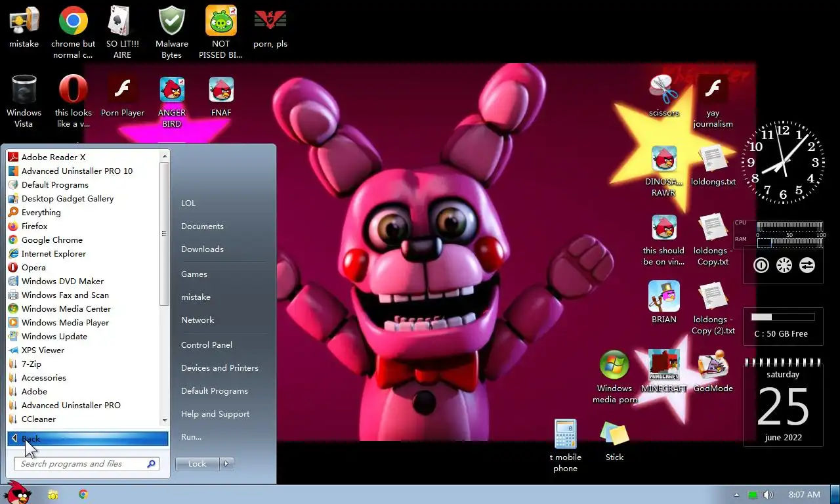Open the 'porn, pls' desktop icon
The height and width of the screenshot is (504, 840).
tap(270, 28)
